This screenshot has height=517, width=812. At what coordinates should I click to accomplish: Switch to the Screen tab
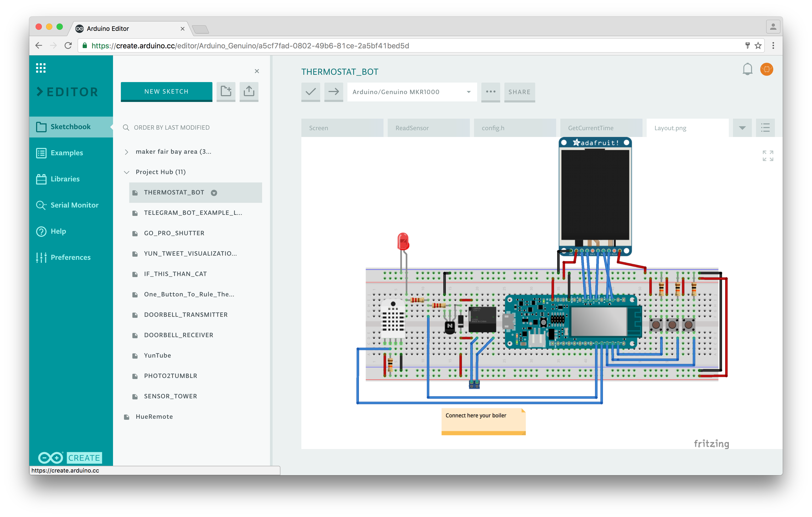click(319, 127)
